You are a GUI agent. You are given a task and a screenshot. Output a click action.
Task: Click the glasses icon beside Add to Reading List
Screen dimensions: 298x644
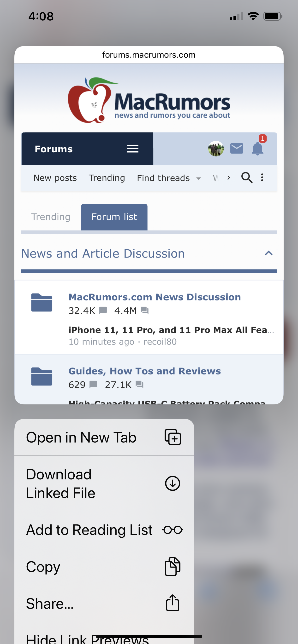pos(173,530)
